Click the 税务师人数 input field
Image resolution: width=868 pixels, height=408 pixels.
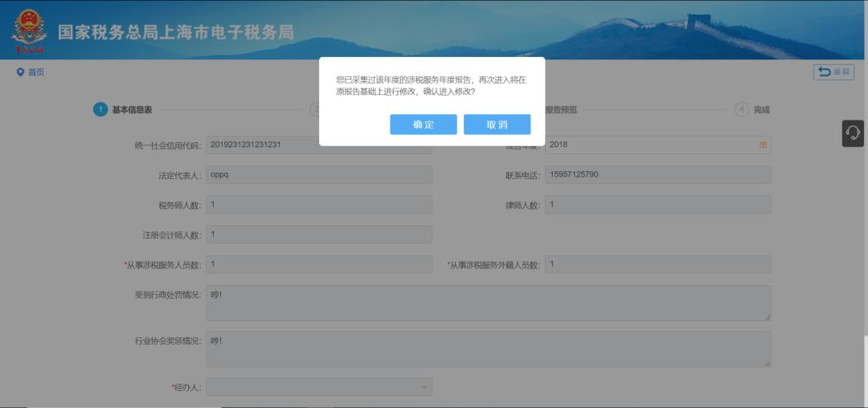tap(319, 205)
